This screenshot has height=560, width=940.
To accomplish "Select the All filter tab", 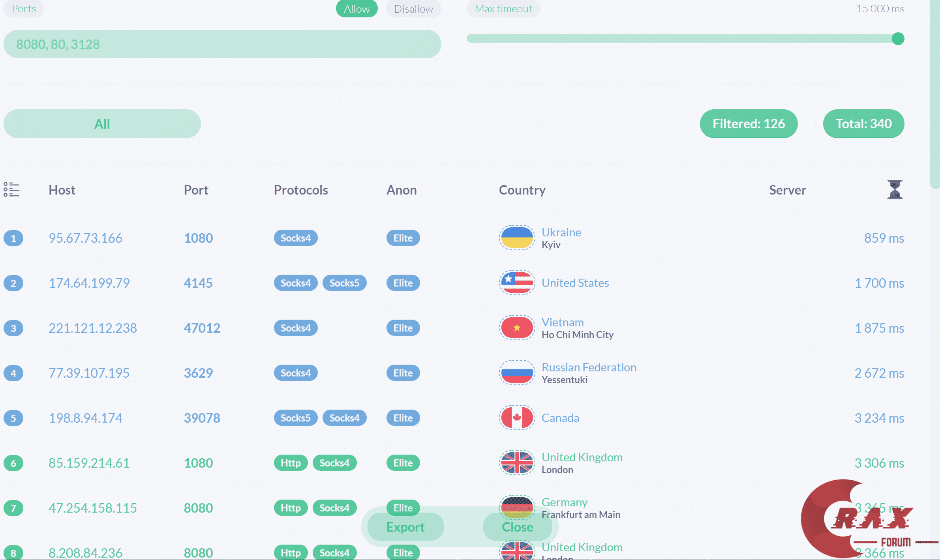I will pos(102,124).
